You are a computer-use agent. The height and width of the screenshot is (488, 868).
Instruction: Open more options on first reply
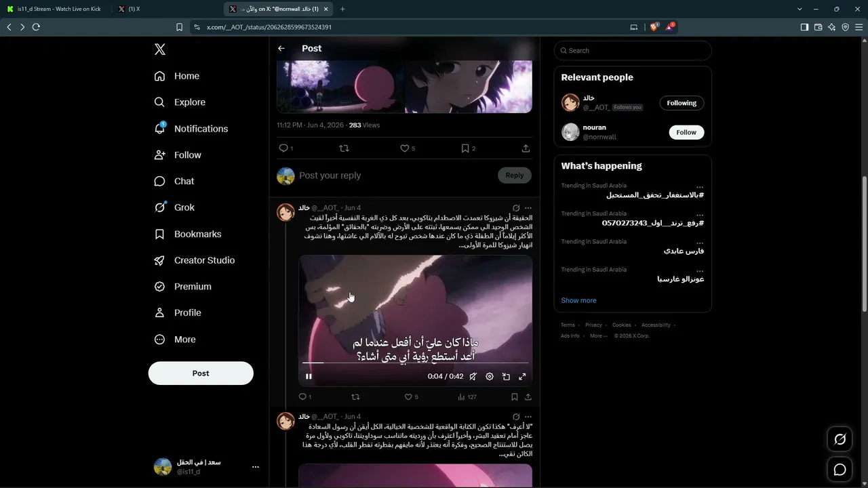(528, 208)
